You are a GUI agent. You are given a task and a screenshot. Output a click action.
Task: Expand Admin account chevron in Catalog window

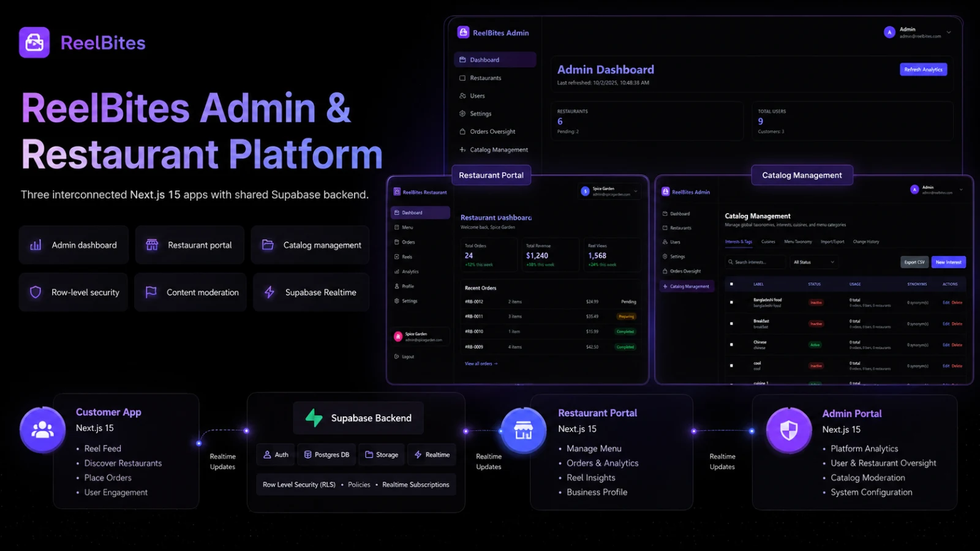pos(961,190)
